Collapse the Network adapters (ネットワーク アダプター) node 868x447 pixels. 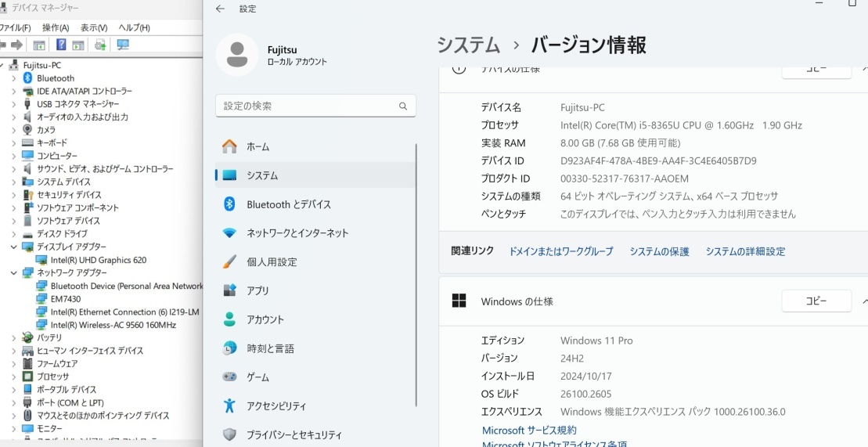click(14, 272)
